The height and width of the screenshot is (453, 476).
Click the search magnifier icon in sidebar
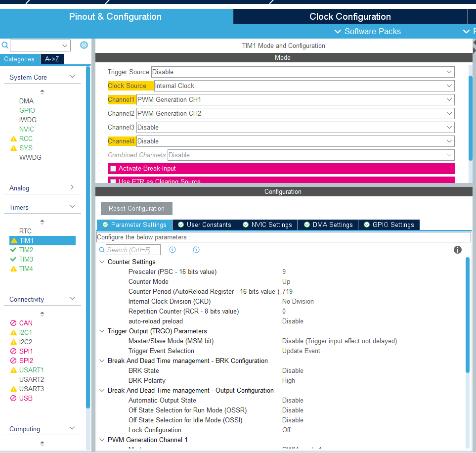5,45
